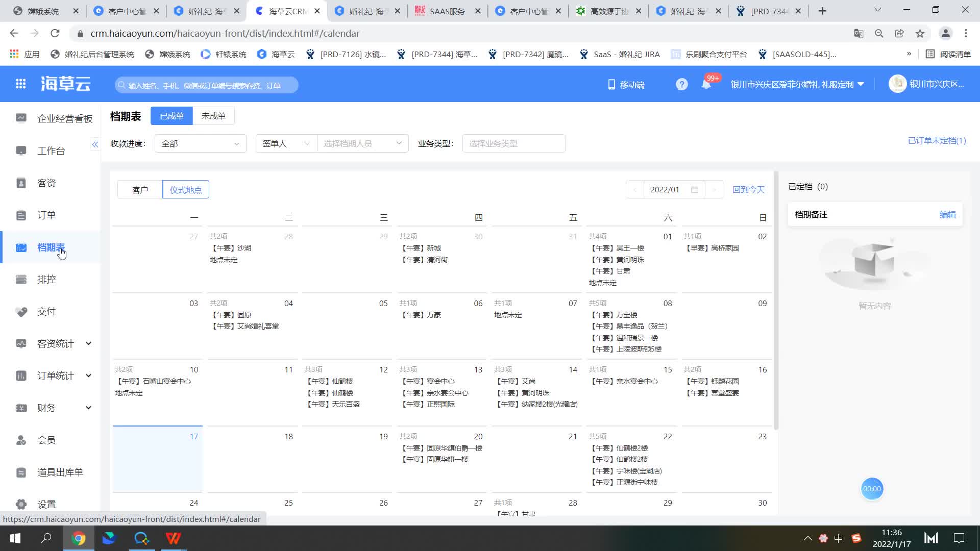Open 道具出库单 in the sidebar
Screen dimensions: 980x551
(60, 472)
